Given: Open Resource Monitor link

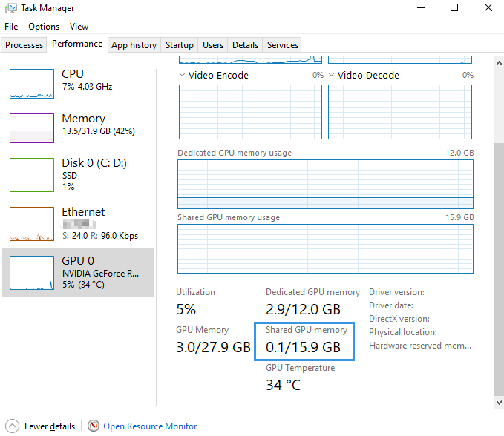Looking at the screenshot, I should coord(150,426).
